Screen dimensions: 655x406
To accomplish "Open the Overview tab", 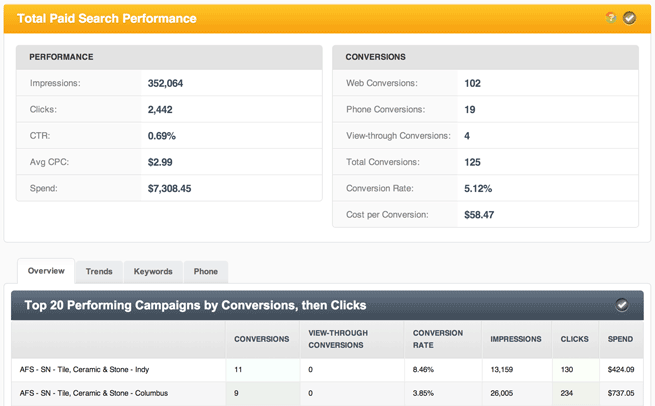I will point(46,271).
